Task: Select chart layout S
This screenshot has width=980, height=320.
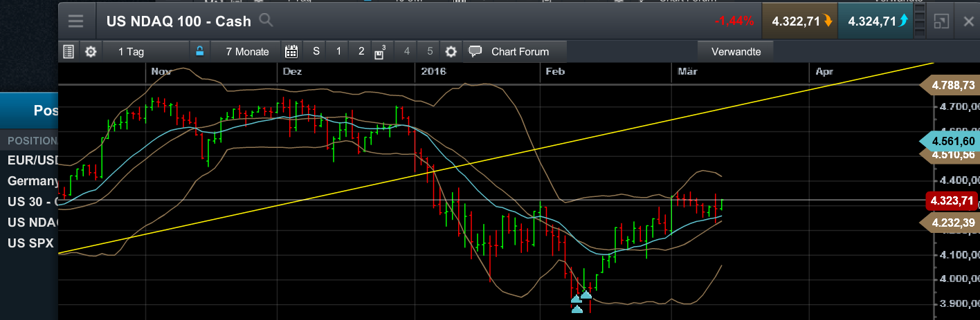Action: 316,51
